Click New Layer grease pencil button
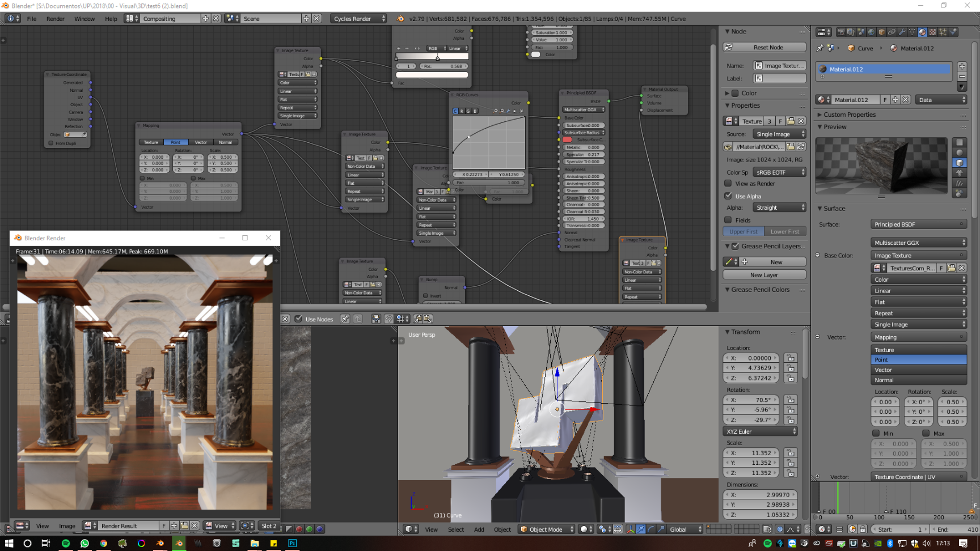The image size is (980, 551). (764, 275)
